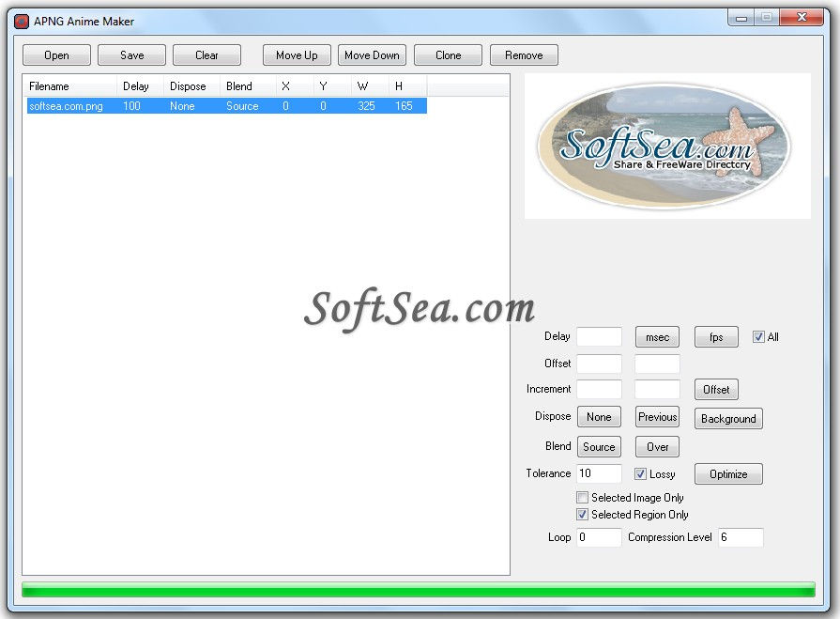The width and height of the screenshot is (840, 619).
Task: Apply delay as fps
Action: pyautogui.click(x=716, y=337)
